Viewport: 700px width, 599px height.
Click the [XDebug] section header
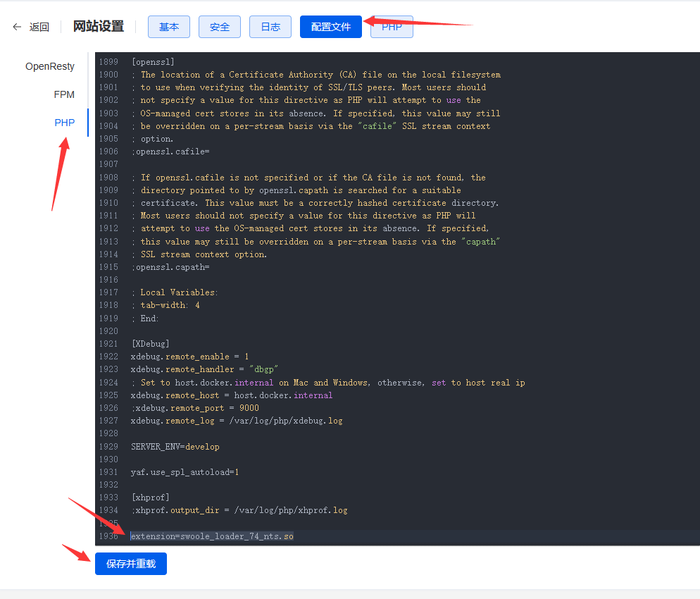tap(151, 344)
